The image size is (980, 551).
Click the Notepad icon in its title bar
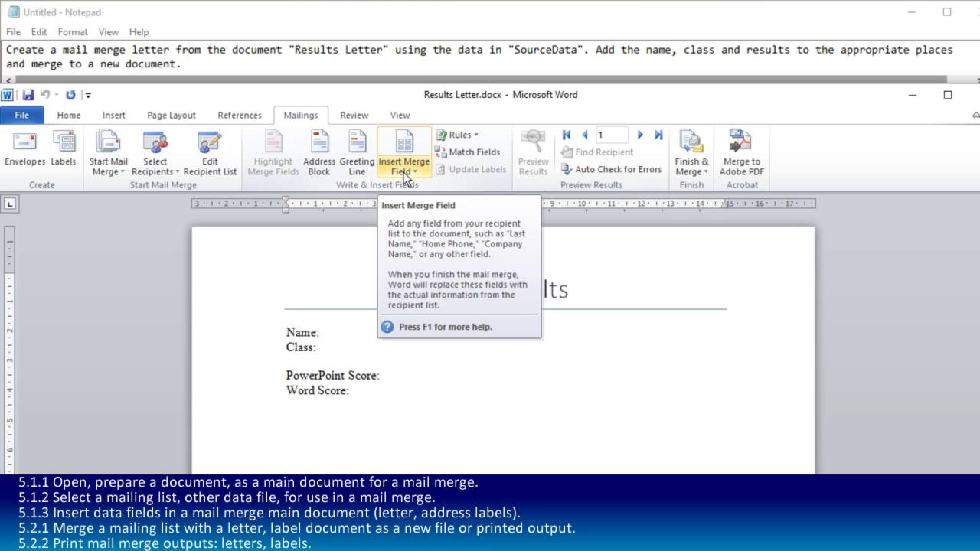(13, 12)
